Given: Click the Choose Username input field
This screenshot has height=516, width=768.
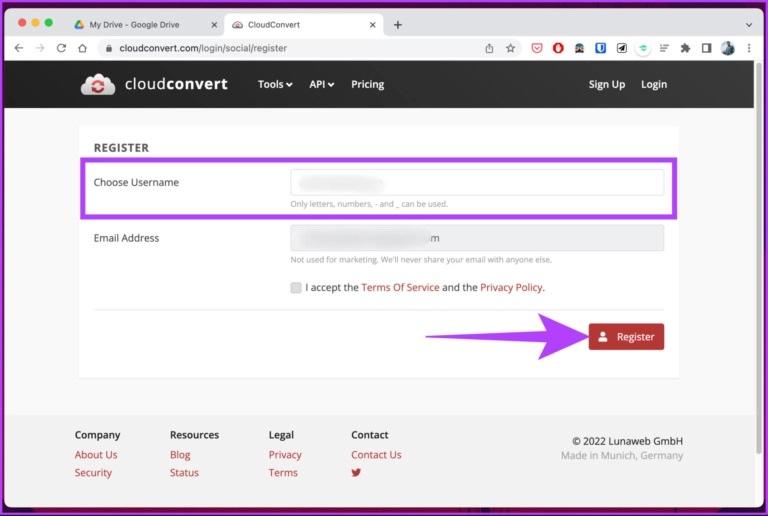Looking at the screenshot, I should (x=477, y=183).
